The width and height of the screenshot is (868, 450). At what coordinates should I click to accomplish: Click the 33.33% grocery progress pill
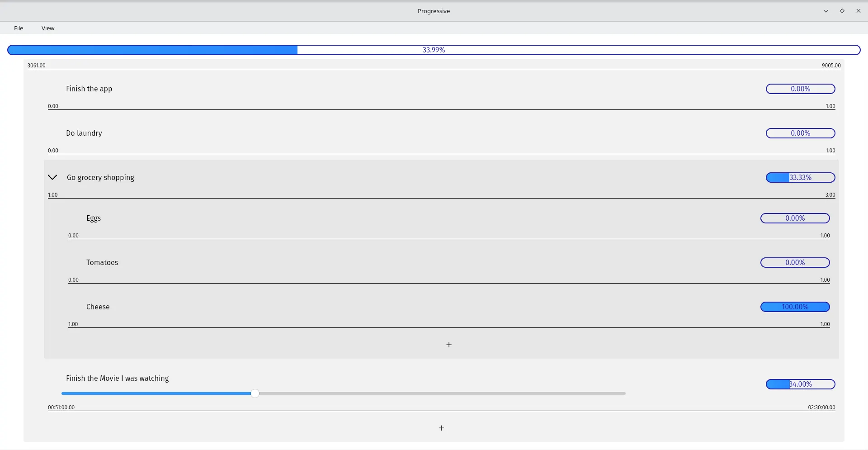(800, 177)
